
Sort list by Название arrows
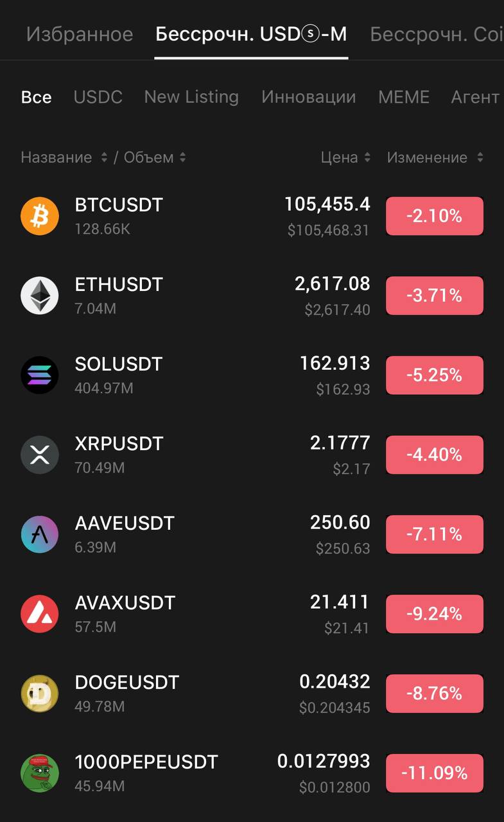[x=104, y=157]
